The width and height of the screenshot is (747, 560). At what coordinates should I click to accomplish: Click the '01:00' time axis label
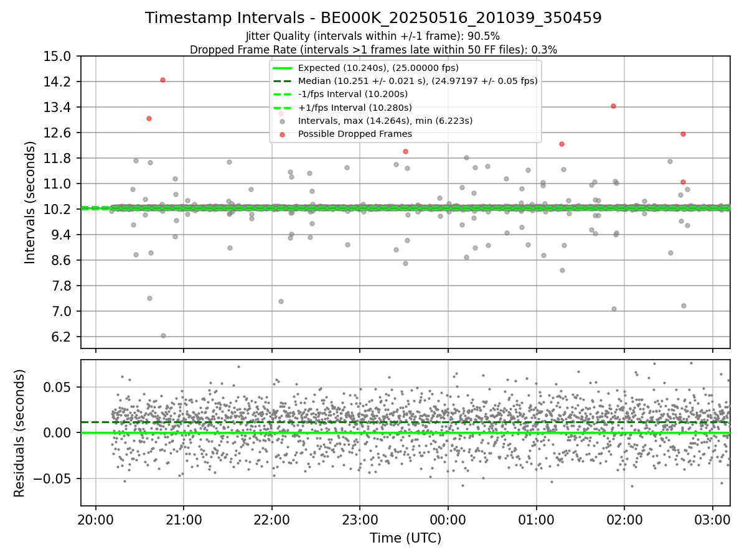(x=537, y=520)
